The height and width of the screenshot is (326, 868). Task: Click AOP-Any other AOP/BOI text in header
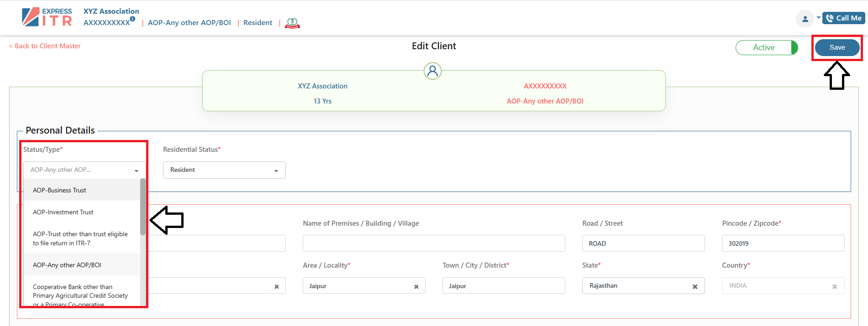click(189, 23)
